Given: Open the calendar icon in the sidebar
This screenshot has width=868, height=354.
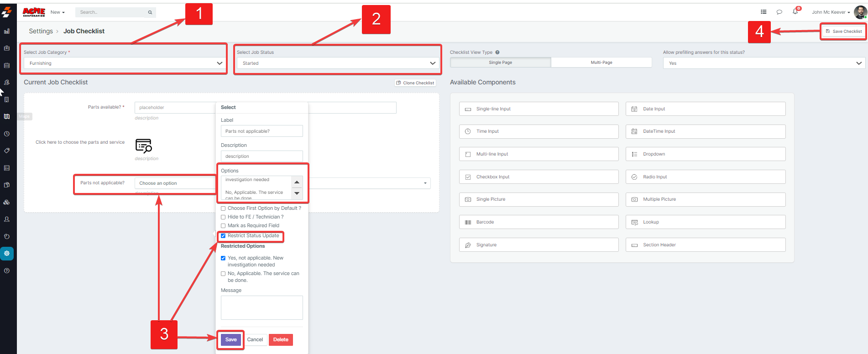Looking at the screenshot, I should 7,65.
